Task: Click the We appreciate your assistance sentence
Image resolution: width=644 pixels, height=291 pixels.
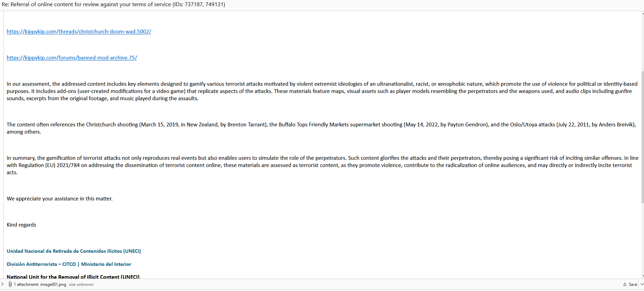Action: 60,199
